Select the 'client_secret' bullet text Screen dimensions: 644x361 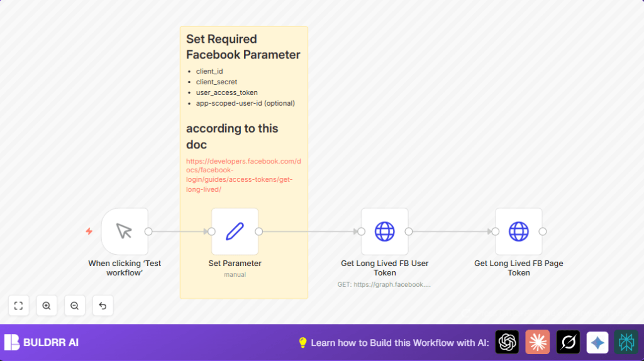click(x=216, y=82)
